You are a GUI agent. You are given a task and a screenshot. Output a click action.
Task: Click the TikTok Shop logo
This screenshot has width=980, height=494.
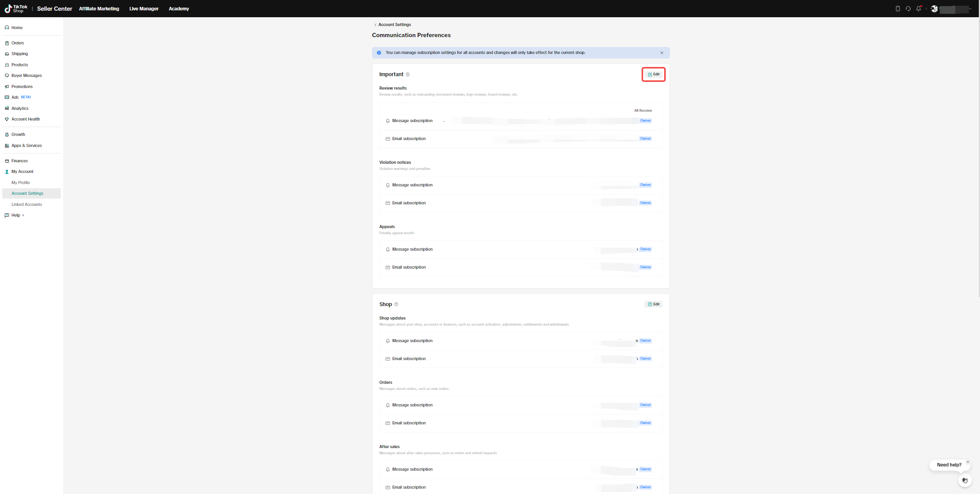click(16, 9)
